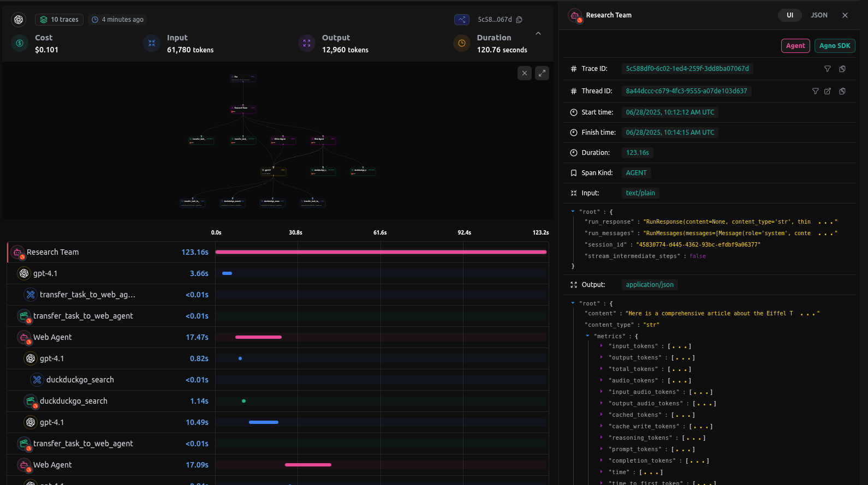The image size is (868, 485).
Task: Collapse the trace summary header chevron
Action: [538, 34]
